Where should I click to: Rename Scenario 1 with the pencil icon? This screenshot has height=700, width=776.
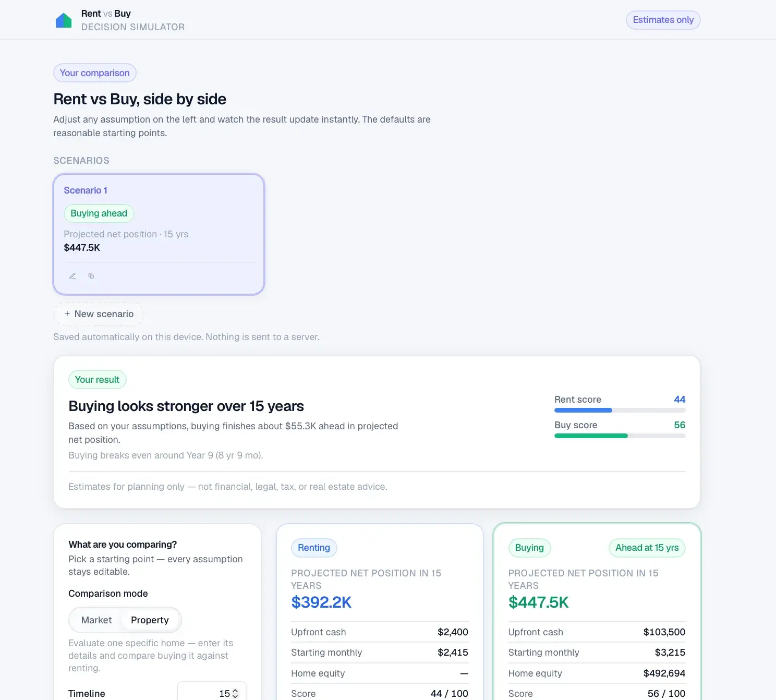[72, 276]
